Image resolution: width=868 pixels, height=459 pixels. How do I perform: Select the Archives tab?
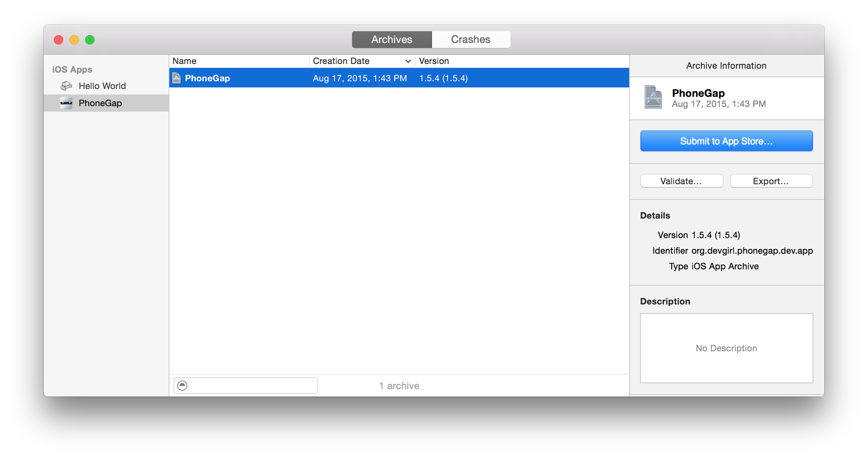(392, 39)
